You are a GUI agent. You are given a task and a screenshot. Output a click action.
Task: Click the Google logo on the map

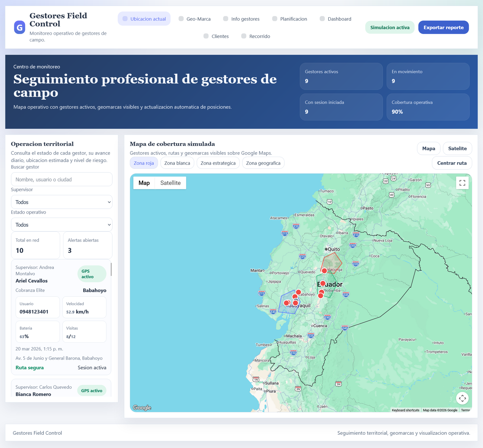[x=142, y=408]
